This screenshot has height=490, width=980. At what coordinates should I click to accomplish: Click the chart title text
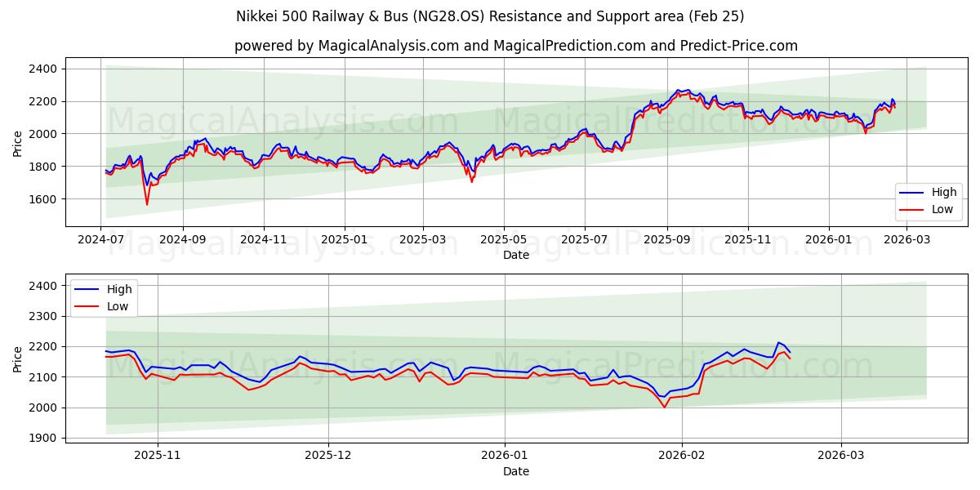coord(490,16)
